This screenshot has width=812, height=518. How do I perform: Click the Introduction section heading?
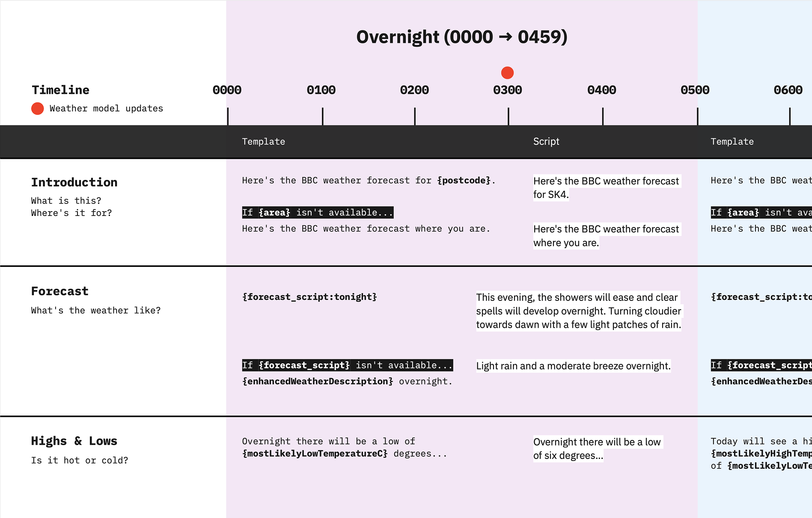(74, 183)
